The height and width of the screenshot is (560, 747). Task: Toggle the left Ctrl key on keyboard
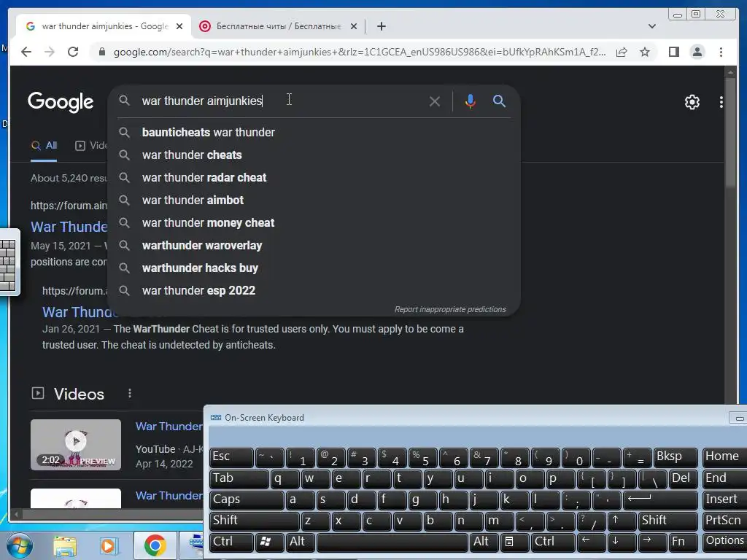tap(231, 542)
